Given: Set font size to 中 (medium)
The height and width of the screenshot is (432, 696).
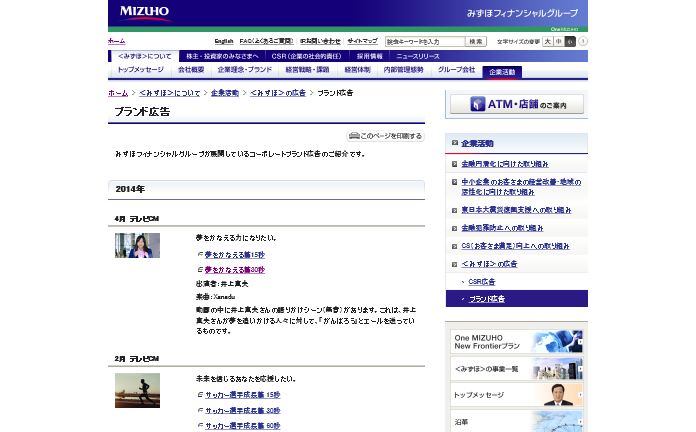Looking at the screenshot, I should [x=559, y=41].
